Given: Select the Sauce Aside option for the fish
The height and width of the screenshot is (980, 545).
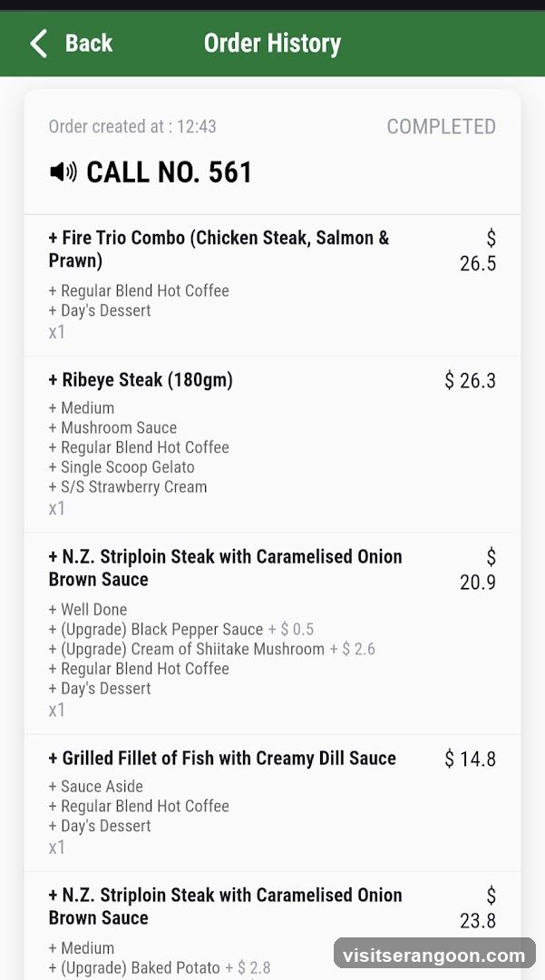Looking at the screenshot, I should [95, 786].
